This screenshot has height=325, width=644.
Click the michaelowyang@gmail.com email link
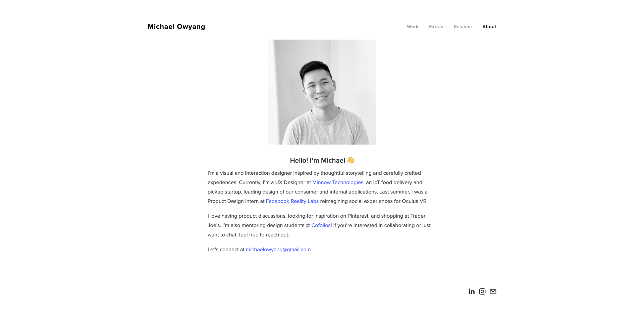(278, 250)
